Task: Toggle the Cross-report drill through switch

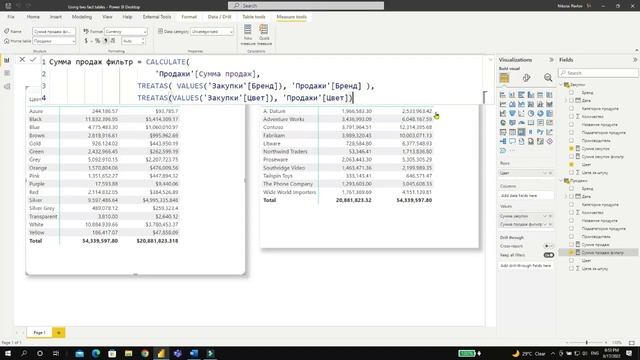Action: pos(549,246)
